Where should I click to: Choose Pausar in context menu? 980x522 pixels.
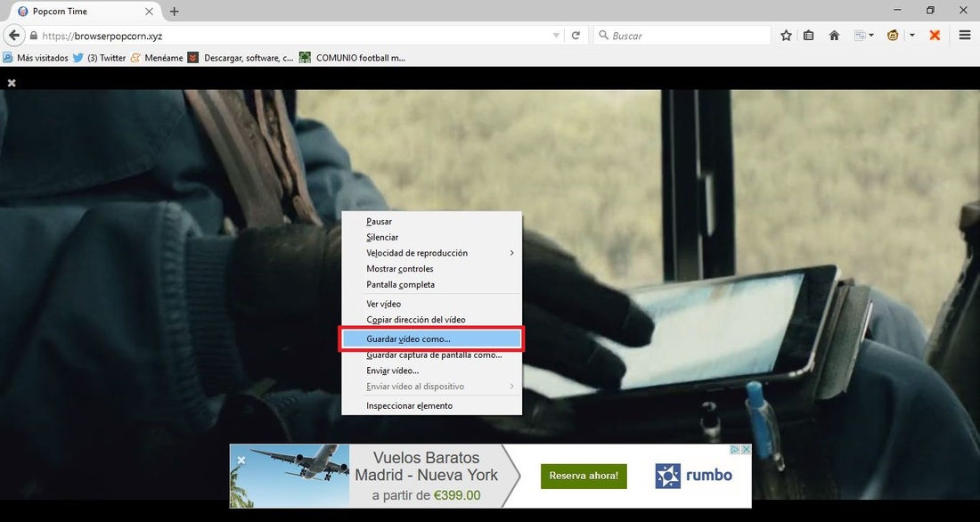[x=431, y=221]
